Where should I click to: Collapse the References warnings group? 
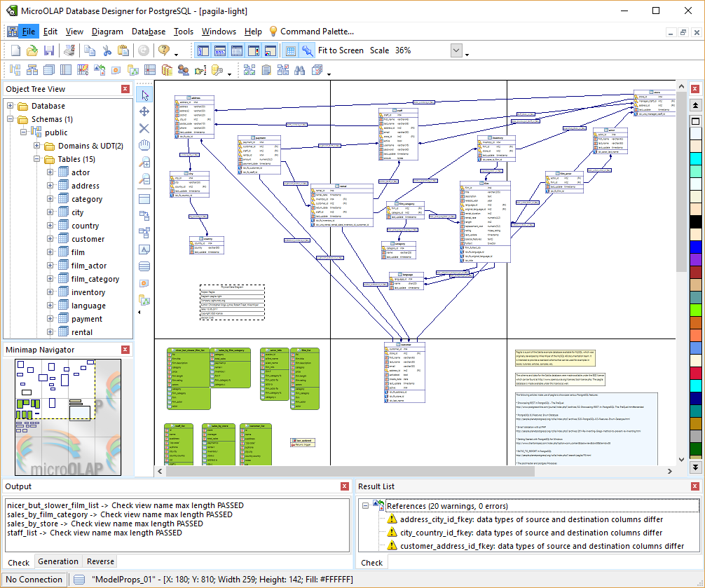click(366, 506)
